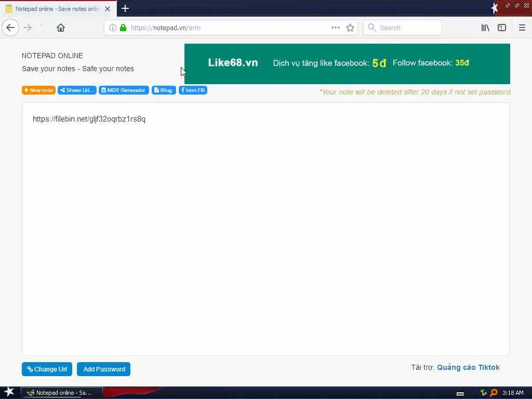Click the green secure padlock icon
532x399 pixels.
(123, 28)
